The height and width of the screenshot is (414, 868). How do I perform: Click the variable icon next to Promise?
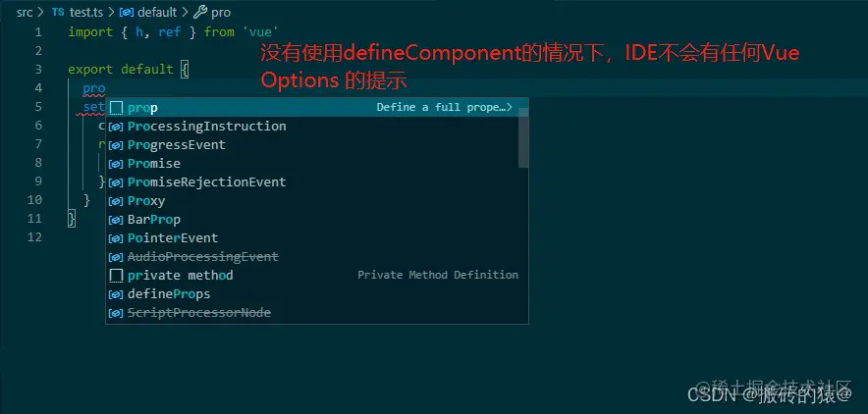click(x=116, y=164)
